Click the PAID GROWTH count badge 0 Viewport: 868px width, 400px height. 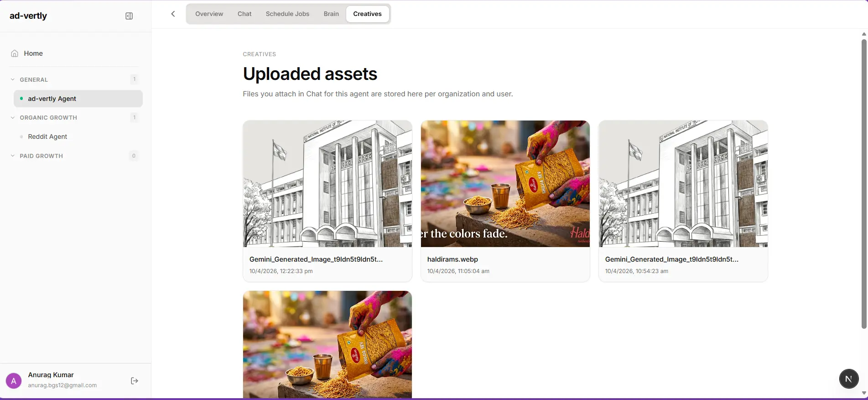(134, 156)
